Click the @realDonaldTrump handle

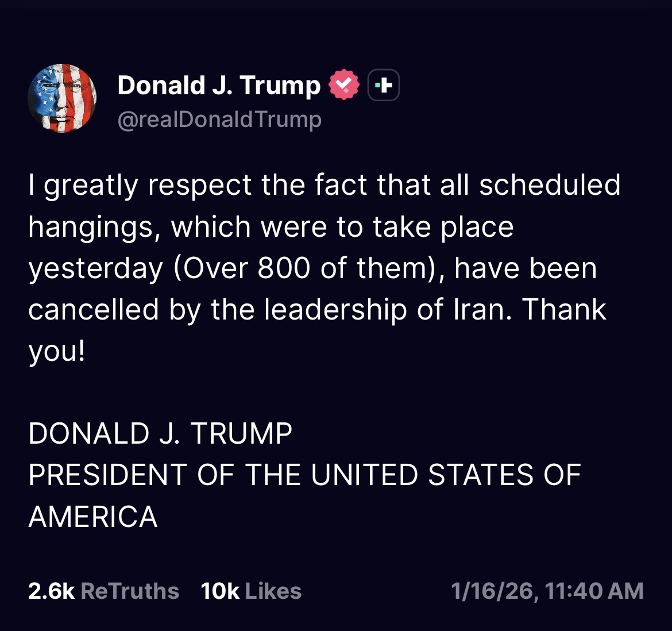point(219,120)
